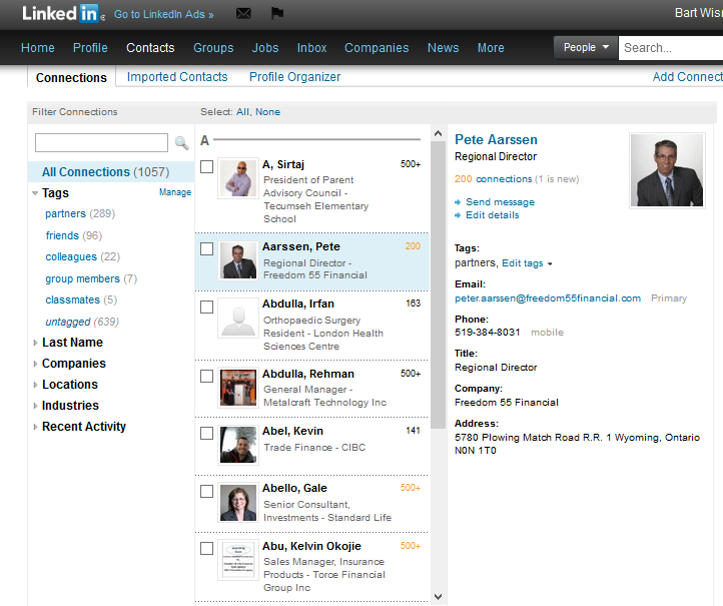Open the More menu

(491, 48)
